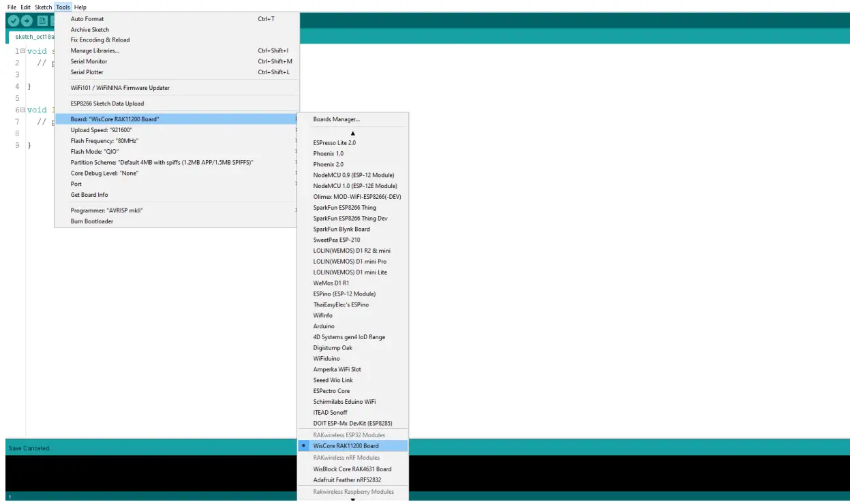This screenshot has height=504, width=850.
Task: Select Olimex MOD-WIFI-ESP8266(-DEV) board
Action: click(x=353, y=197)
